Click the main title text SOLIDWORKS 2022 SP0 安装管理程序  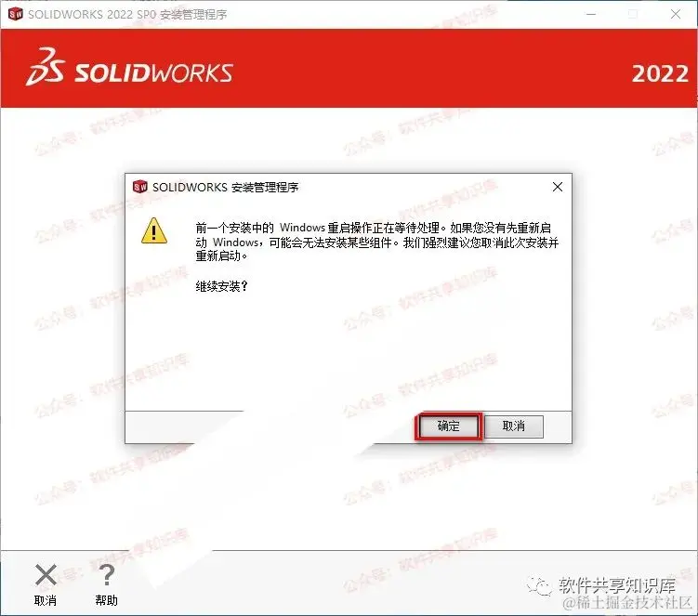click(127, 15)
